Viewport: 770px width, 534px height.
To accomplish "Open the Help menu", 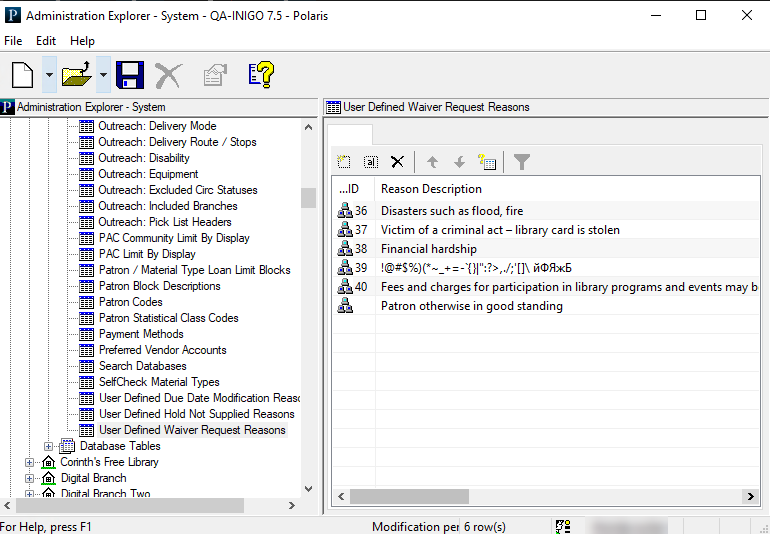I will tap(82, 41).
